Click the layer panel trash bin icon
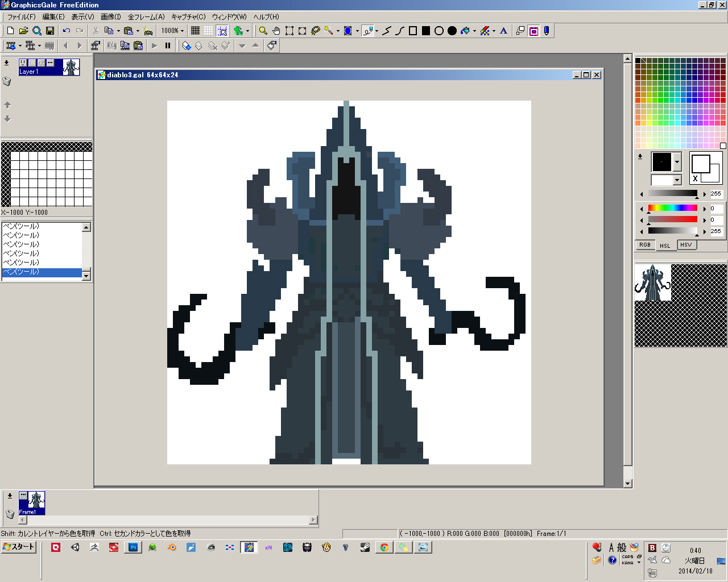Viewport: 728px width, 582px height. click(x=7, y=81)
